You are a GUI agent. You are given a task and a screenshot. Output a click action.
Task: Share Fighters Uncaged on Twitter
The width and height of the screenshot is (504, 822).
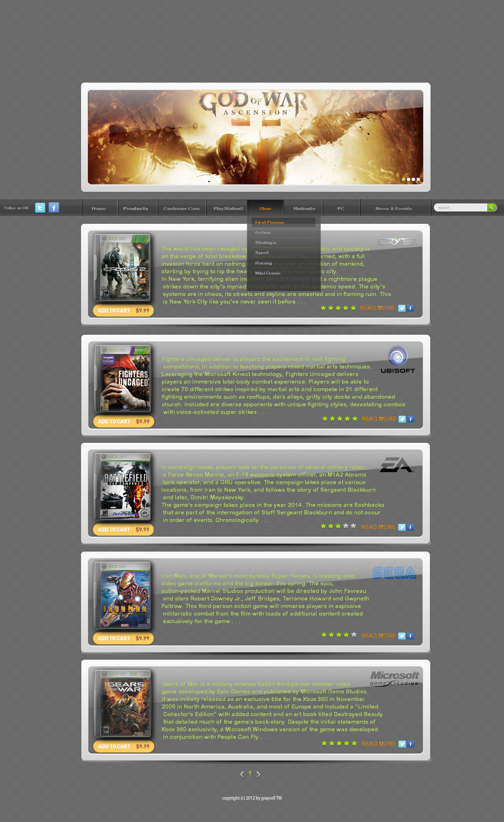click(x=402, y=419)
